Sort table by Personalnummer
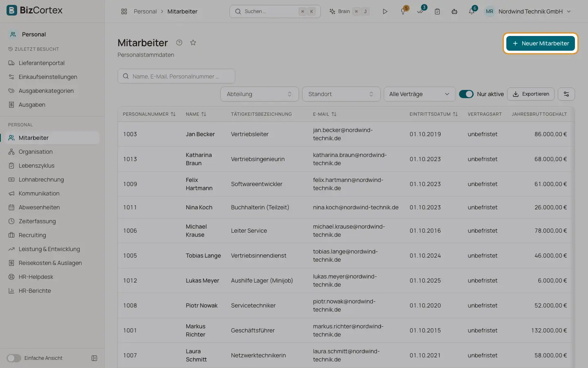The width and height of the screenshot is (588, 368). tap(149, 114)
